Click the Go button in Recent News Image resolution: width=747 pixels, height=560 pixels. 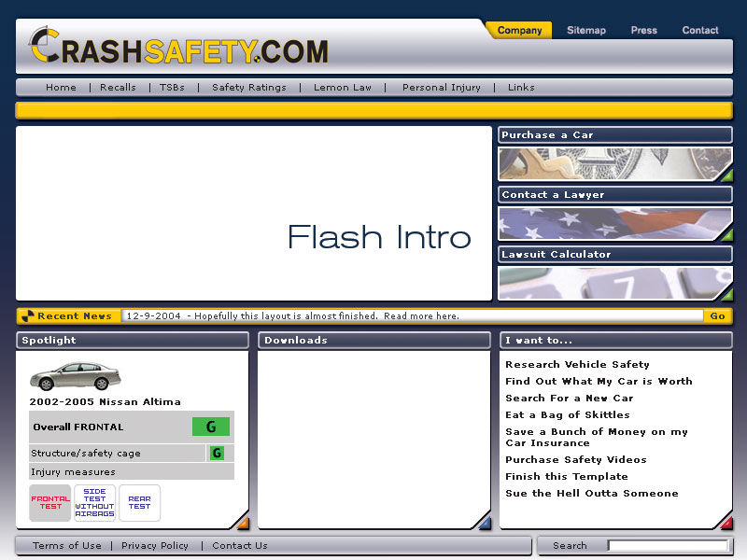[x=717, y=316]
